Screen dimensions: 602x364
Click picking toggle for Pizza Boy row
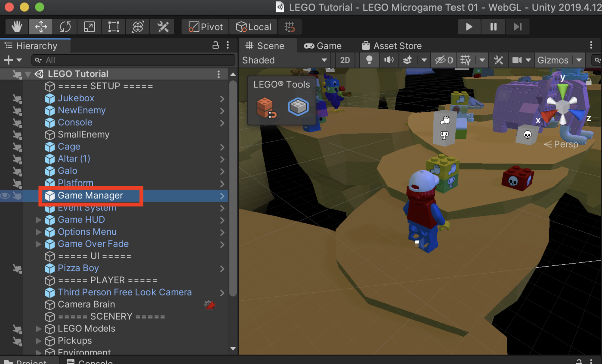pyautogui.click(x=17, y=269)
